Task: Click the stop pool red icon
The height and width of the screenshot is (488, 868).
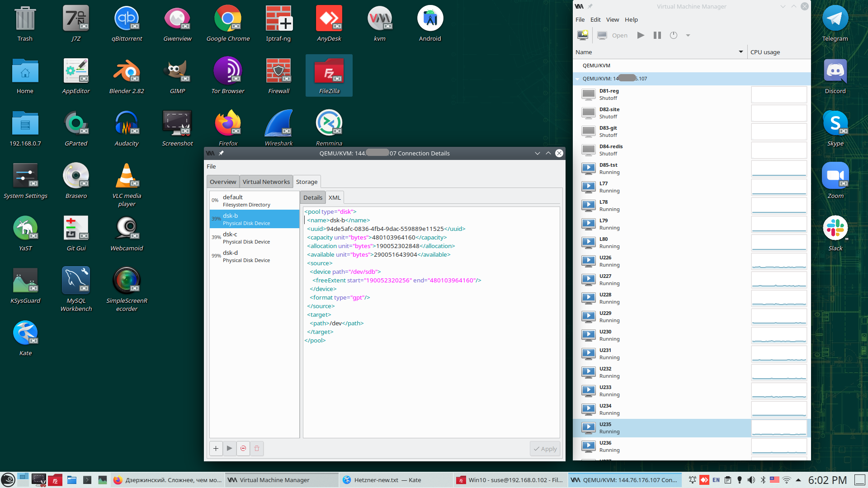Action: [x=243, y=448]
